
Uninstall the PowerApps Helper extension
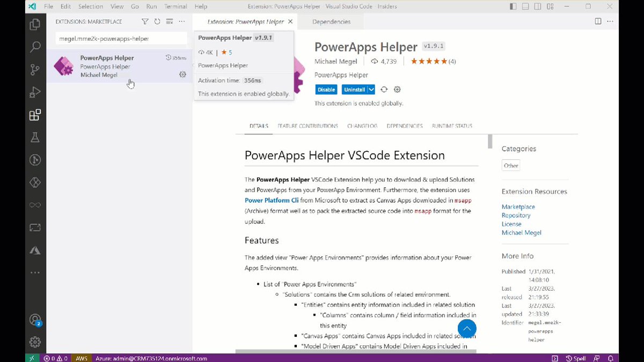coord(354,90)
